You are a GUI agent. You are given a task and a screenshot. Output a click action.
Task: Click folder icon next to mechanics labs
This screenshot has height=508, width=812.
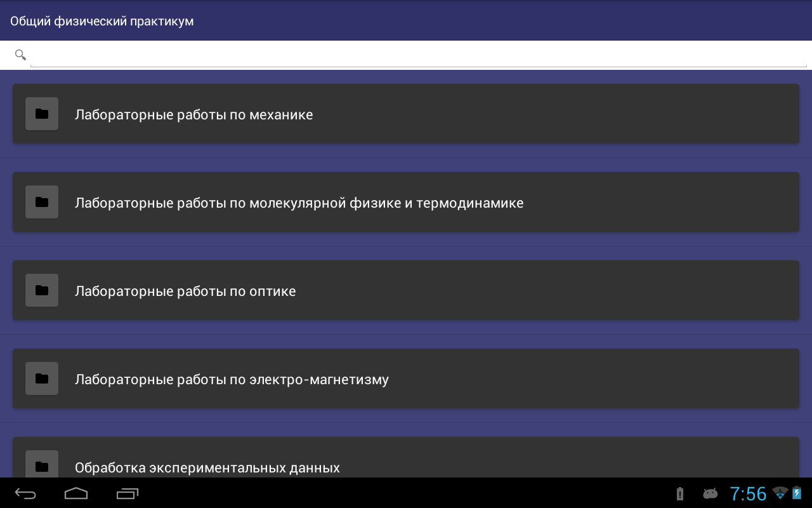[42, 114]
